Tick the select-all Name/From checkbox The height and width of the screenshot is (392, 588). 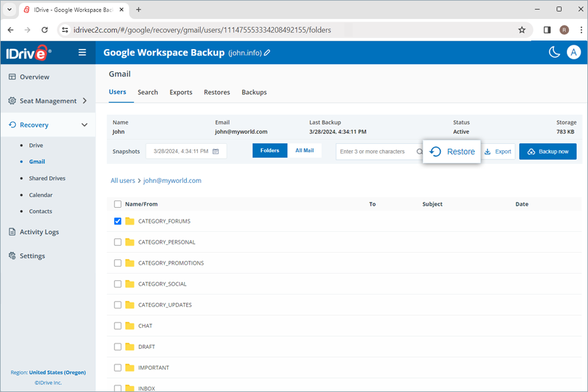click(x=118, y=204)
